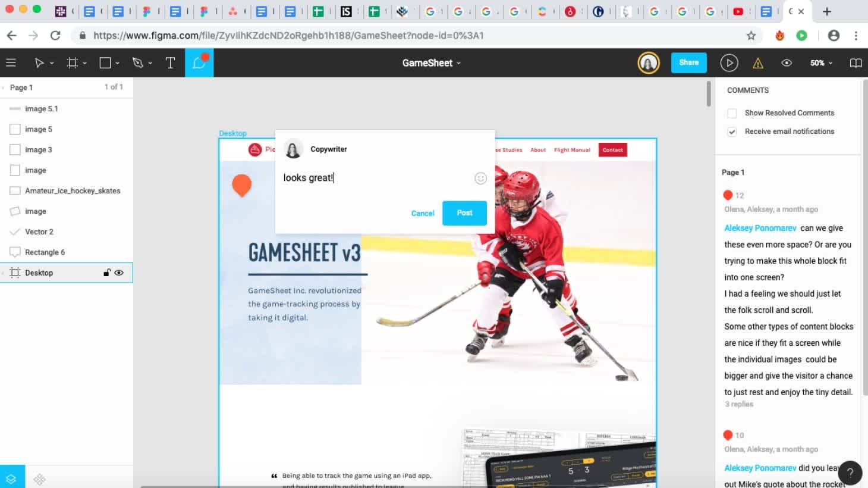Open the Figma hamburger menu
The width and height of the screenshot is (868, 488).
tap(11, 62)
